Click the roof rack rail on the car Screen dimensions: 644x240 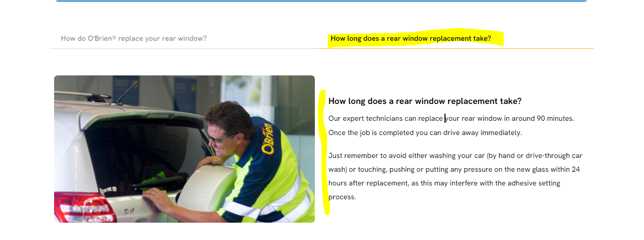pyautogui.click(x=82, y=95)
